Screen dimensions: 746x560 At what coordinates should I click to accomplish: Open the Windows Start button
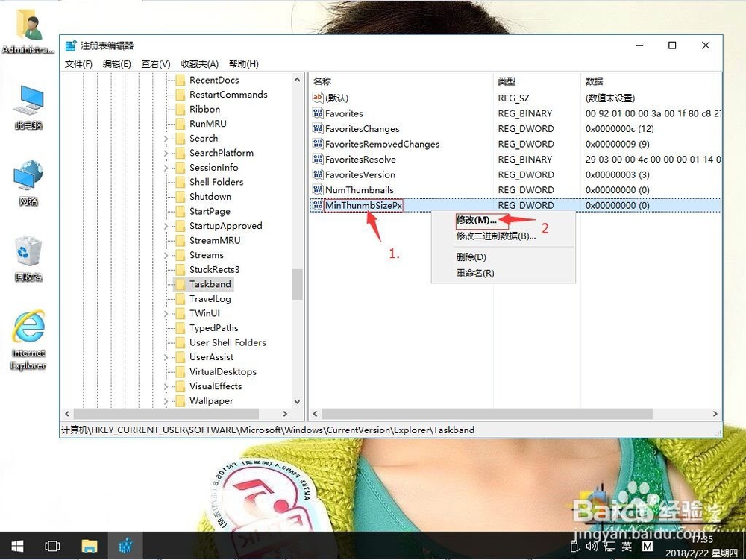17,547
